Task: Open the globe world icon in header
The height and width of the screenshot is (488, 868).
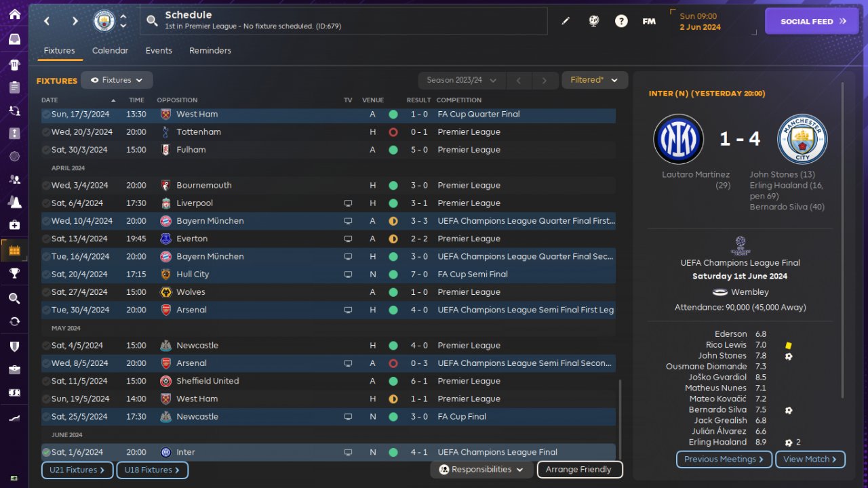Action: [x=594, y=21]
